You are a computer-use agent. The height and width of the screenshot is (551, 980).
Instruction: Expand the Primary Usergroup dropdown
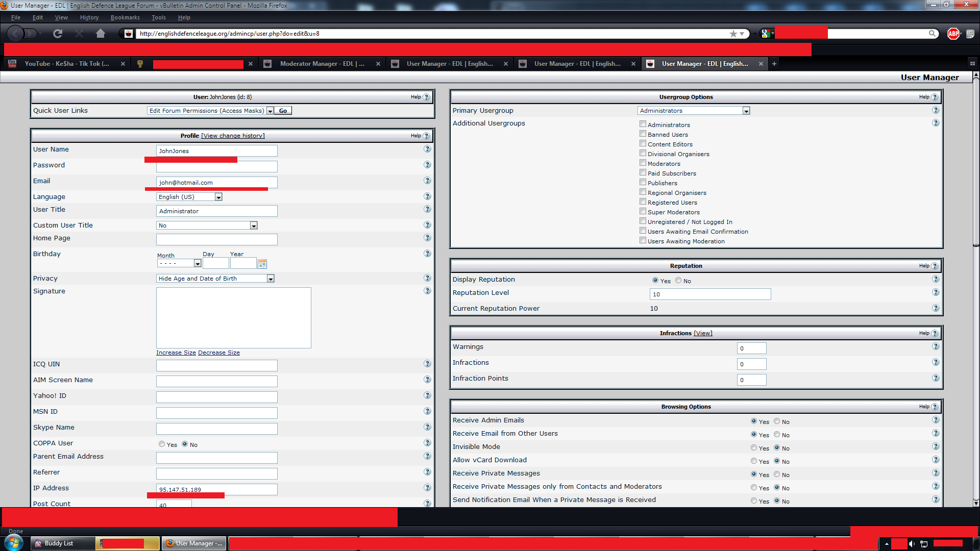[746, 111]
